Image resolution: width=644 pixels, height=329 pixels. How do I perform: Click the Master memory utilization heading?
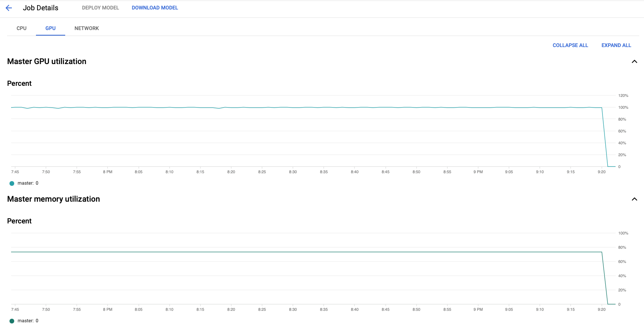click(53, 199)
